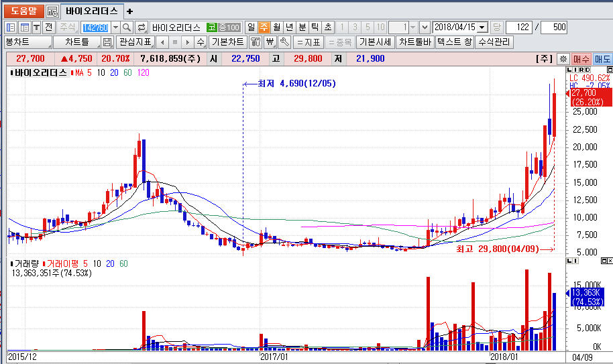Select the 바이오리더스 tab
613x364 pixels.
point(91,11)
